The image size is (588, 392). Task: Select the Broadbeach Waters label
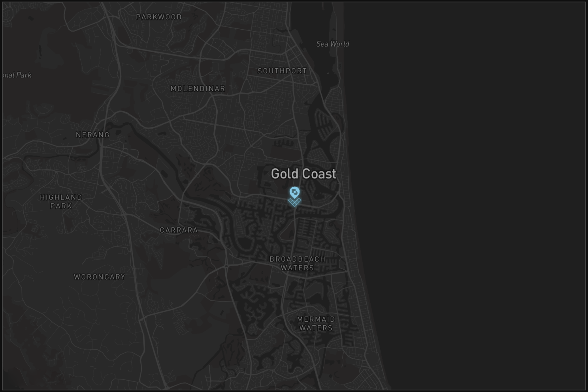298,263
